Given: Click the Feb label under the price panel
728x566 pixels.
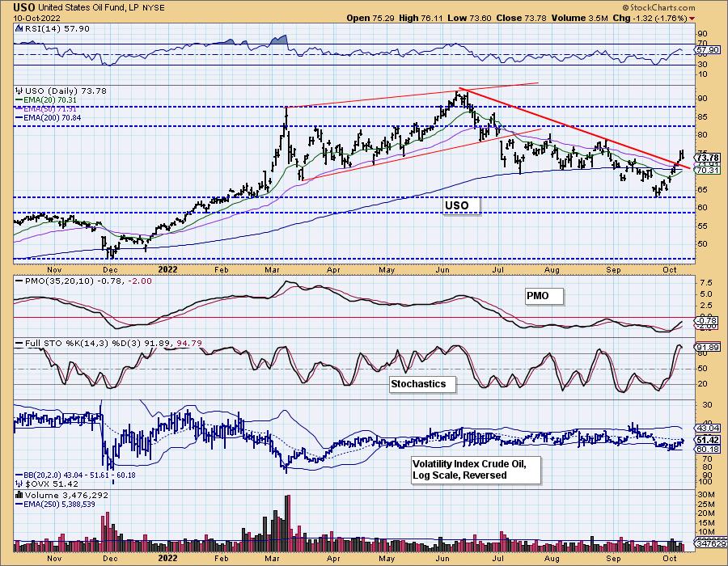Looking at the screenshot, I should coord(222,269).
